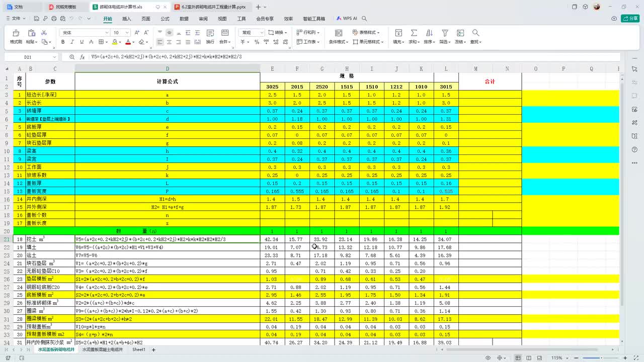Click the undo arrow icon
Screen dimensions: 644x362
click(70, 19)
